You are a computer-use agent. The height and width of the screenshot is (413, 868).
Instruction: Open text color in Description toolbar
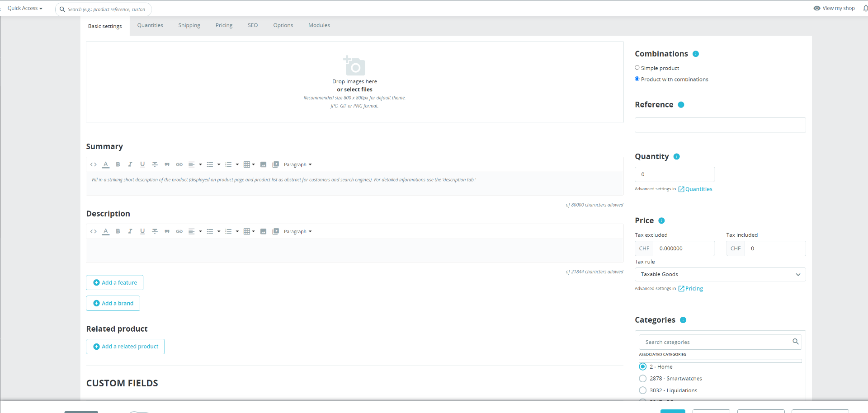(106, 231)
